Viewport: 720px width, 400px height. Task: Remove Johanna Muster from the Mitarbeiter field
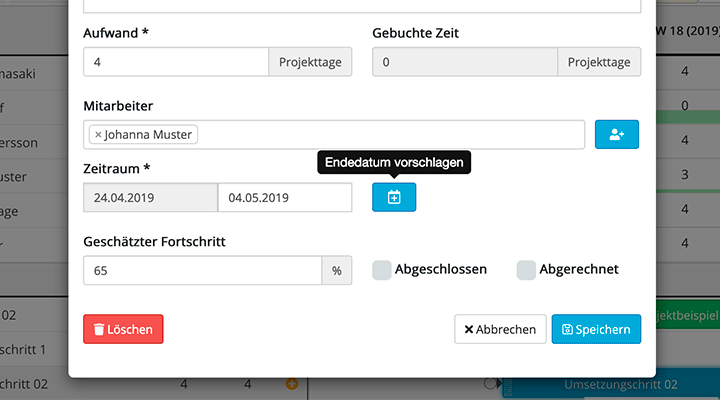(x=98, y=135)
